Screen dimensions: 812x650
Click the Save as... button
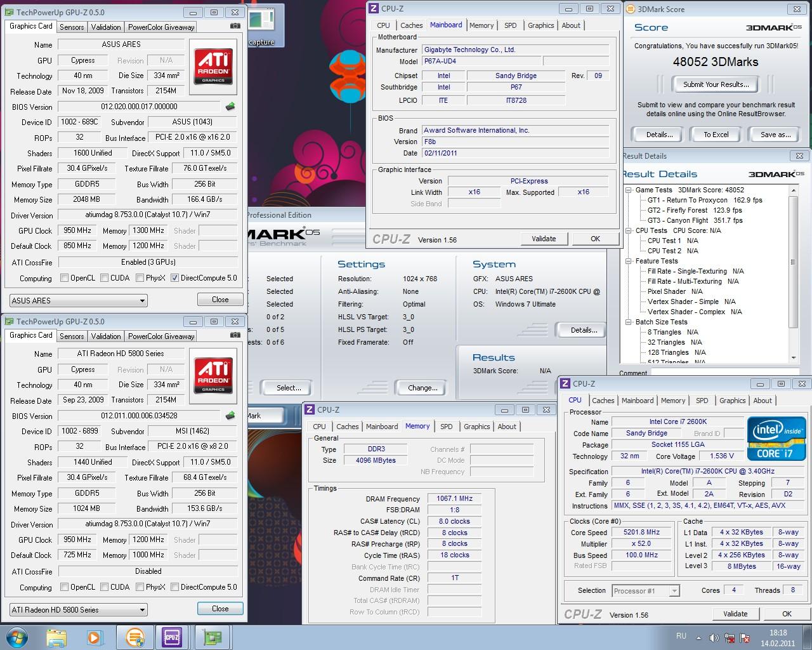pyautogui.click(x=775, y=135)
